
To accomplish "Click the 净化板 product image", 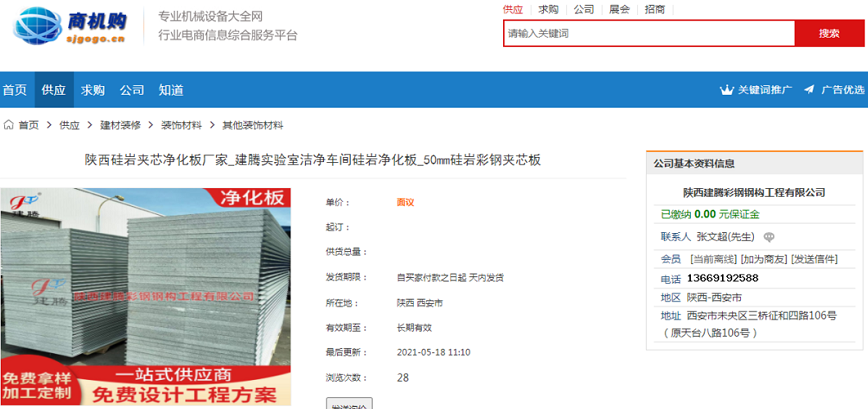I will coord(146,297).
